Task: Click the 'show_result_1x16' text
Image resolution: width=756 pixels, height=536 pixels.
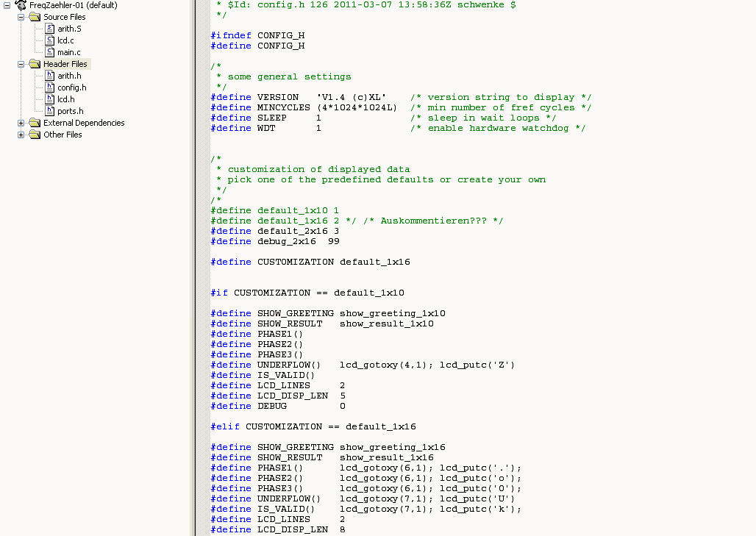Action: coord(387,457)
